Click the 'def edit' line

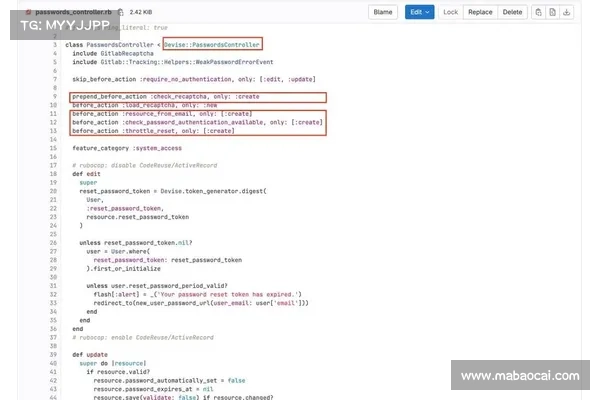click(86, 174)
